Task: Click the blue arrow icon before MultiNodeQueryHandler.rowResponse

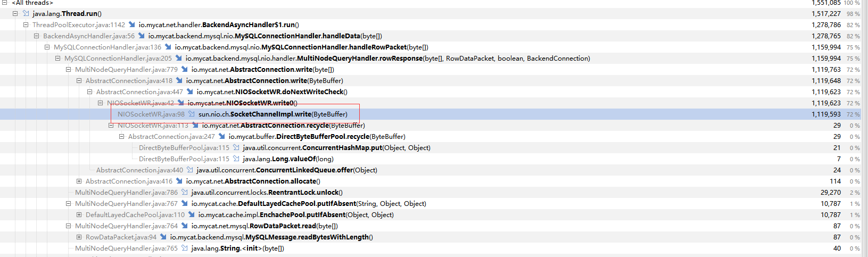Action: (178, 58)
